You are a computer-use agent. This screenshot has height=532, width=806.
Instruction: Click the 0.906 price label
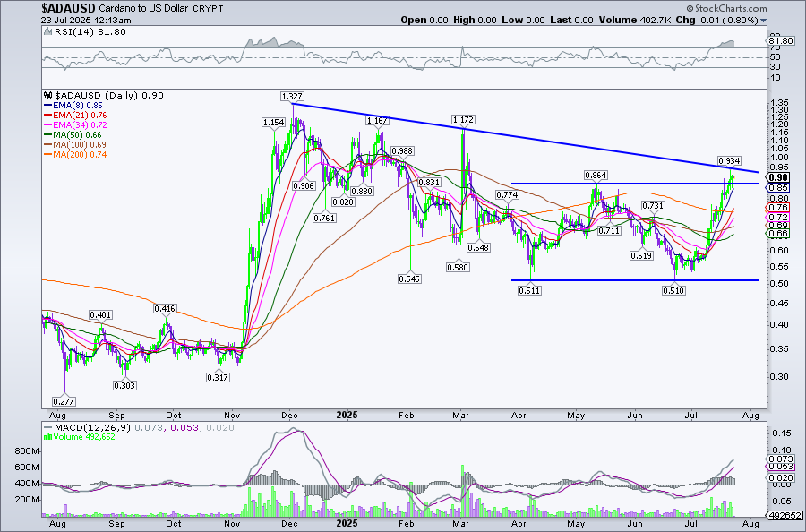coord(304,185)
